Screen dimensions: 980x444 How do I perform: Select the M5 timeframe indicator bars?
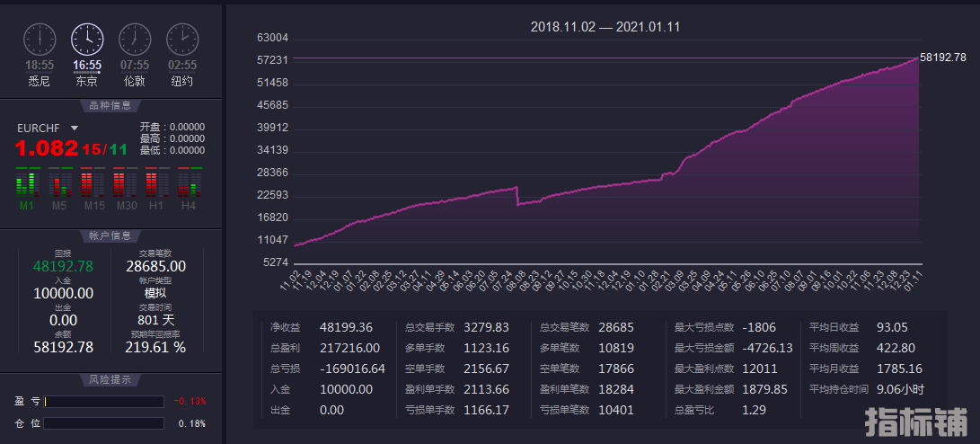[60, 182]
